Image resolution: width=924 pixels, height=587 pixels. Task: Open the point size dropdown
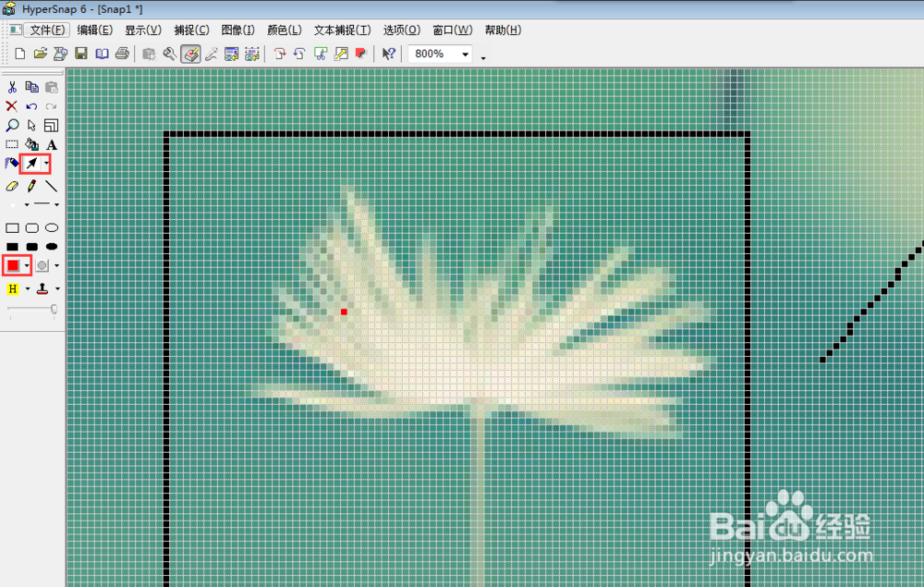coord(27,204)
